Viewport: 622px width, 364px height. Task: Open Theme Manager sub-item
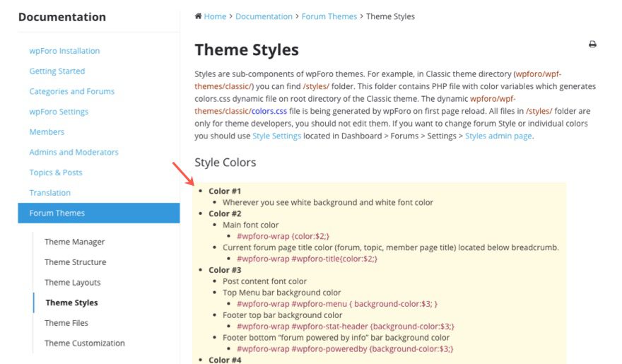[x=75, y=242]
